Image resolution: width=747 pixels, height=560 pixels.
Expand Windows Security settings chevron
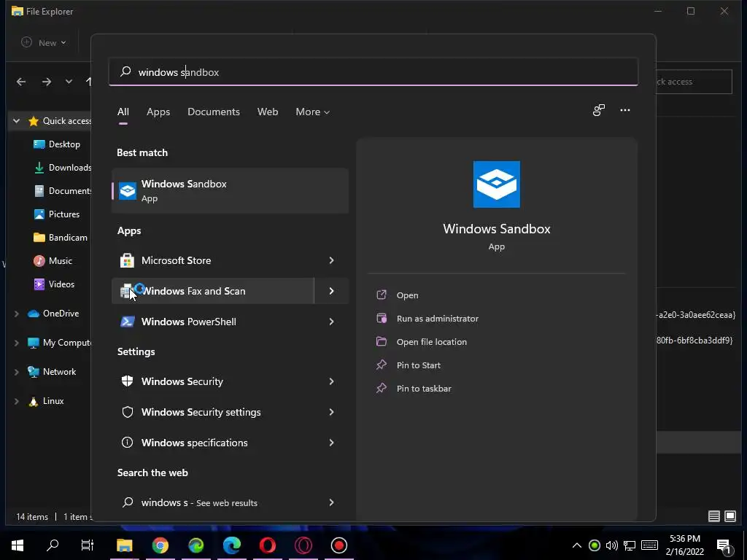click(332, 412)
